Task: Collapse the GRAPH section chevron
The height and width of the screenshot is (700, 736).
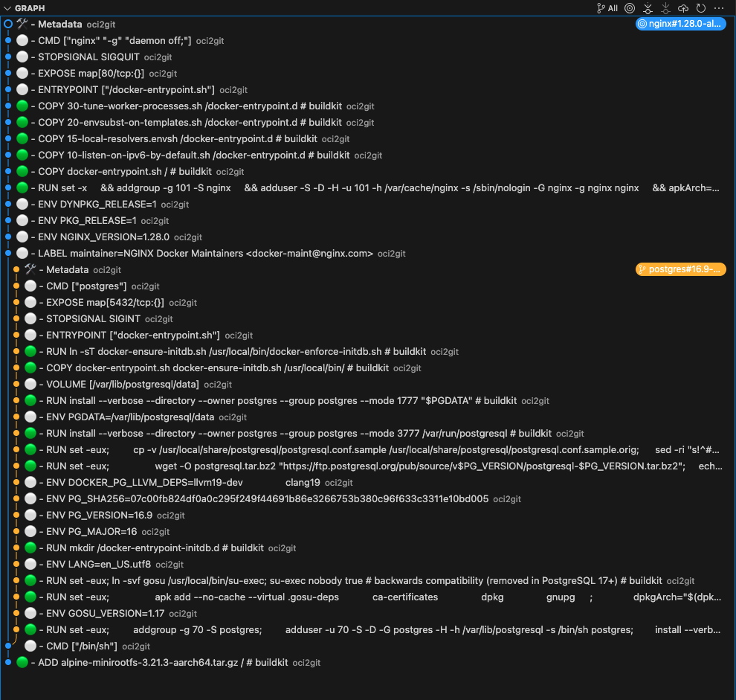Action: (7, 8)
